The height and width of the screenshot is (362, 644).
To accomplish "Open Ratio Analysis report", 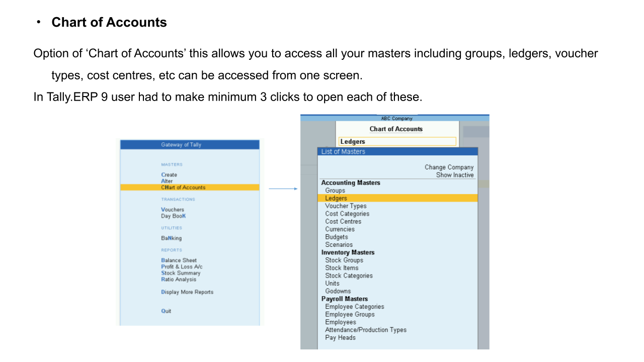I will click(179, 280).
